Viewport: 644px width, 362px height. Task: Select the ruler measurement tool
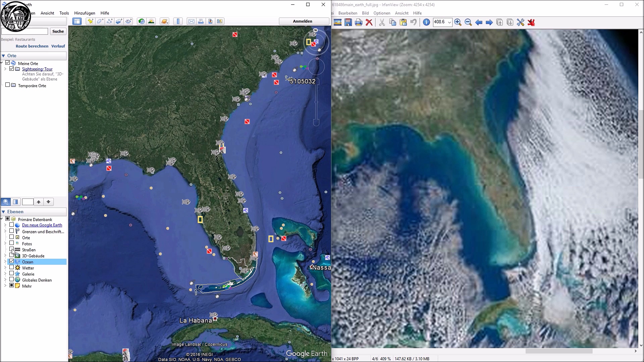178,21
